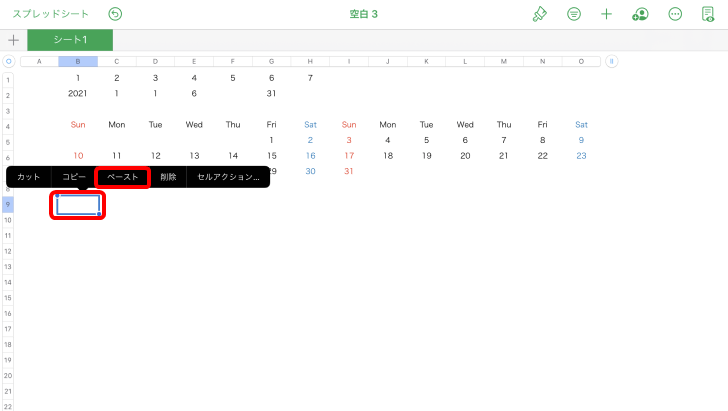Select the cell with blue 16
Image resolution: width=728 pixels, height=411 pixels.
tap(310, 156)
